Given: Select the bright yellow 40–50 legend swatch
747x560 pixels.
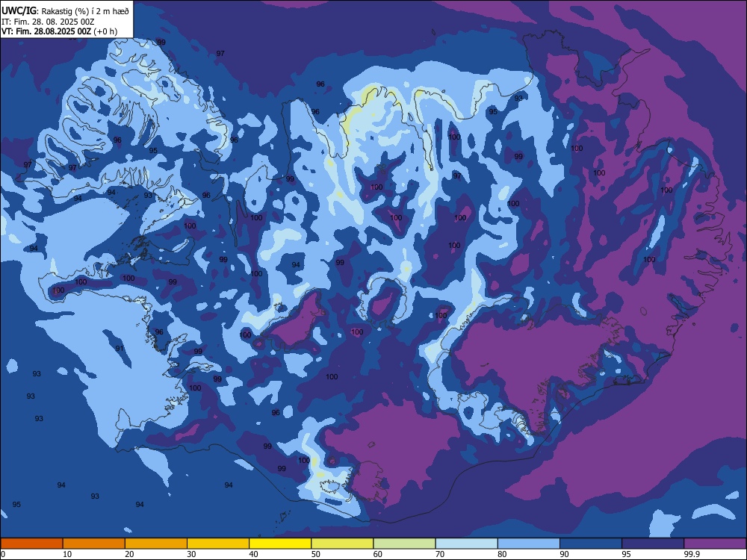Looking at the screenshot, I should (280, 544).
